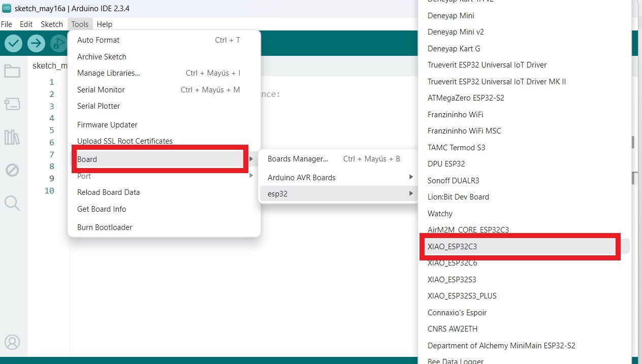Select XIAO_ESP32C3 board
The height and width of the screenshot is (364, 642).
click(524, 247)
